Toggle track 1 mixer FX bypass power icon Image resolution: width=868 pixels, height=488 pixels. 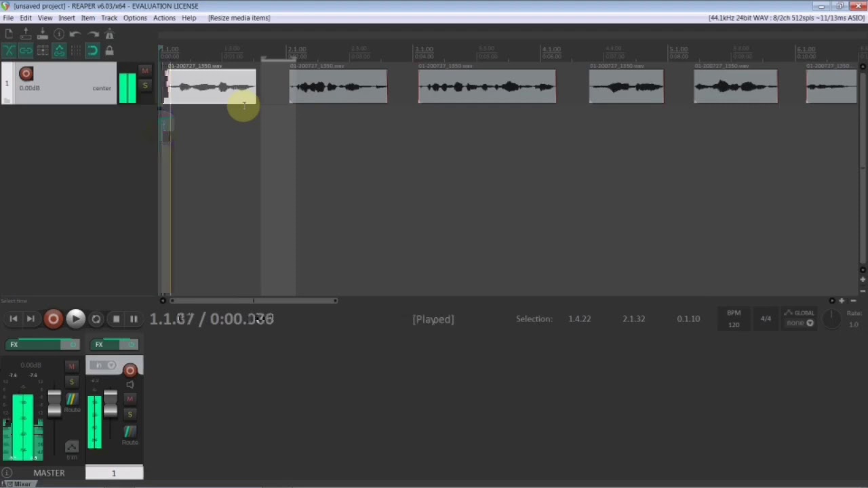[132, 344]
